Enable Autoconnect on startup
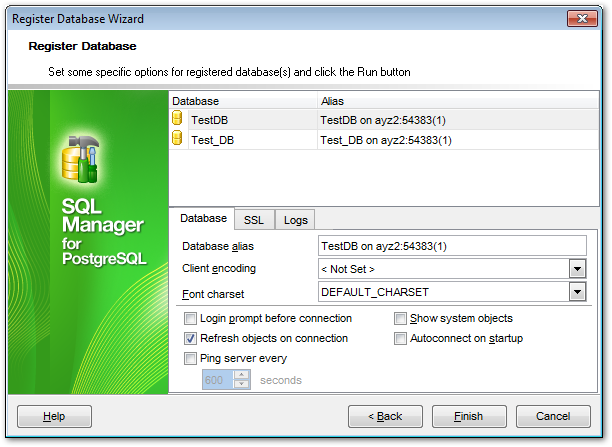The width and height of the screenshot is (612, 447). 401,339
